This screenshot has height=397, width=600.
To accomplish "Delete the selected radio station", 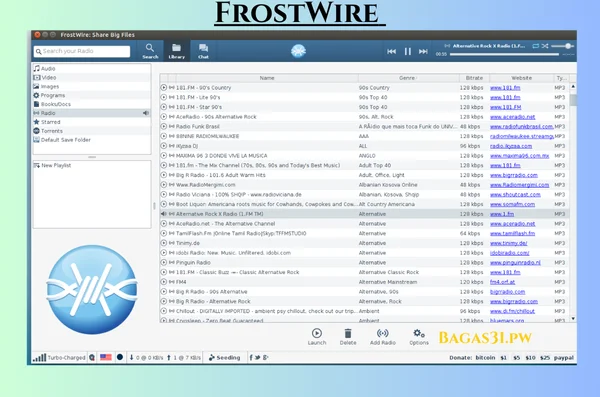I will 348,337.
